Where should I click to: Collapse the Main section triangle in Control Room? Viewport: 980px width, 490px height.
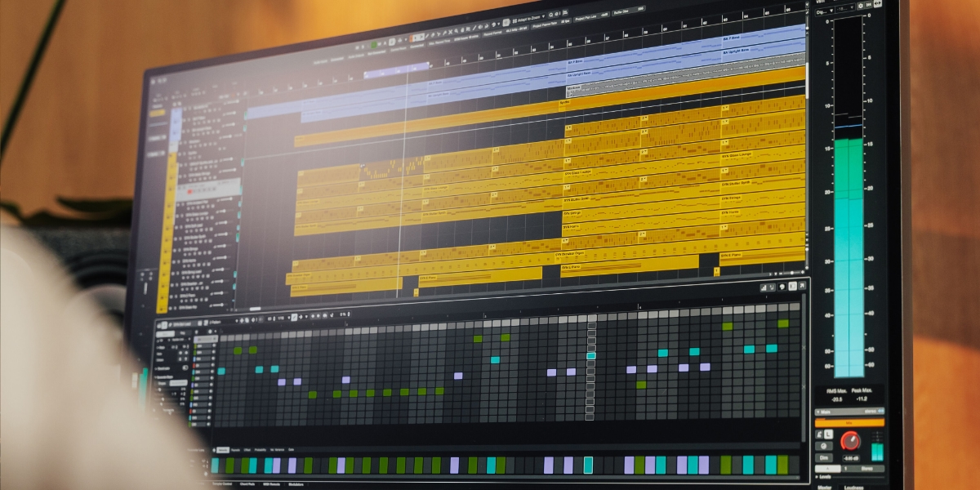(817, 412)
